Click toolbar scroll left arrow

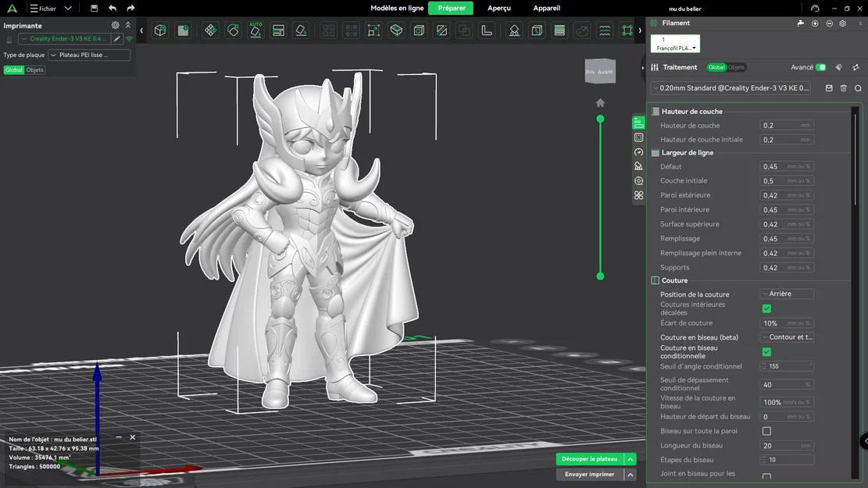pos(141,30)
